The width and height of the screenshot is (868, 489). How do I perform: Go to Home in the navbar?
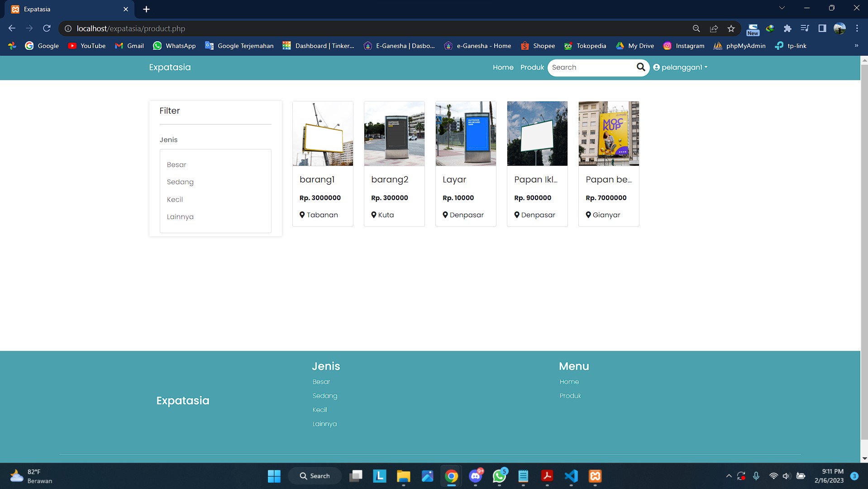pyautogui.click(x=503, y=67)
